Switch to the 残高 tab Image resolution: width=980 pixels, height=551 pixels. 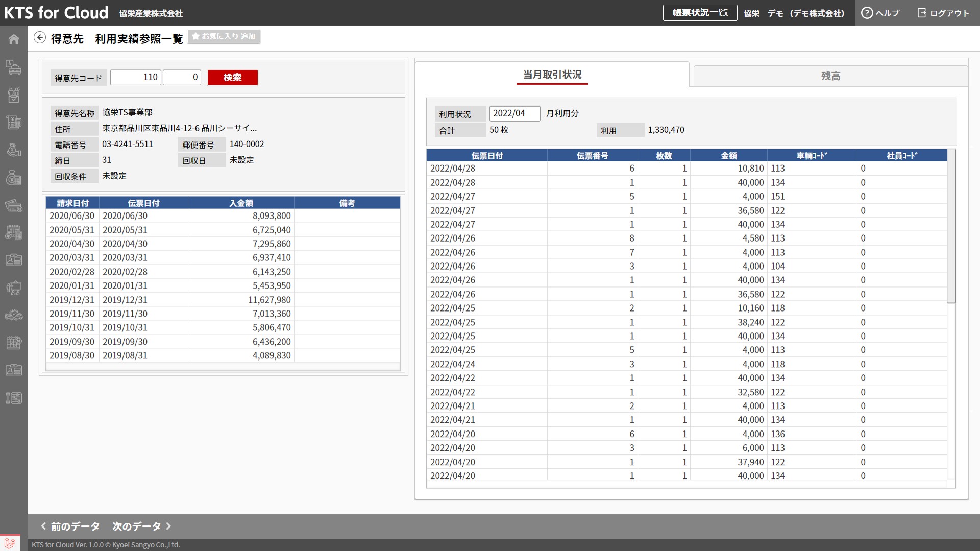830,76
